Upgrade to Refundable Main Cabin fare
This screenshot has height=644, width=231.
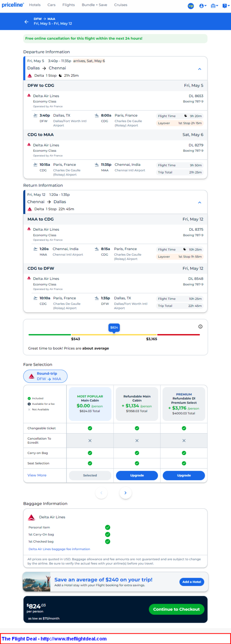[x=137, y=475]
